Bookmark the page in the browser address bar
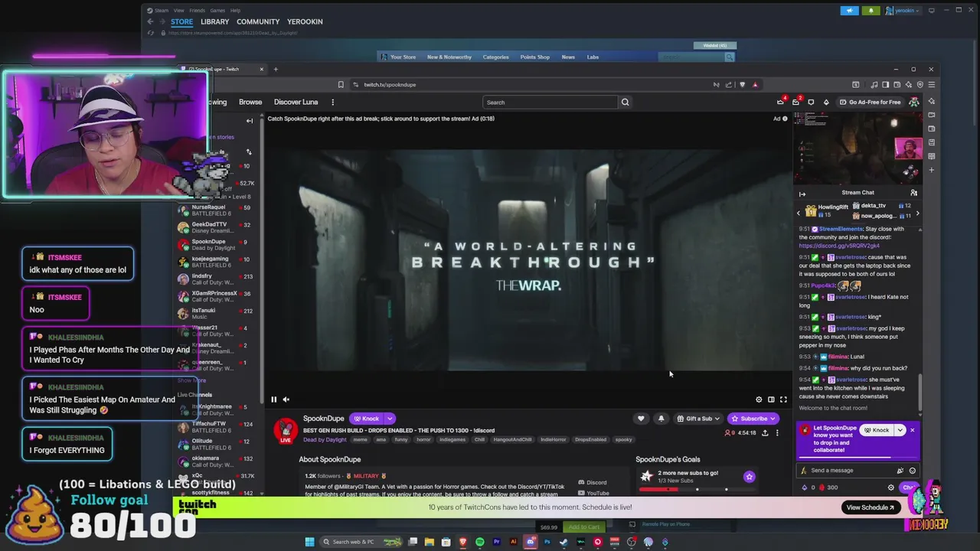The image size is (980, 551). (x=341, y=84)
